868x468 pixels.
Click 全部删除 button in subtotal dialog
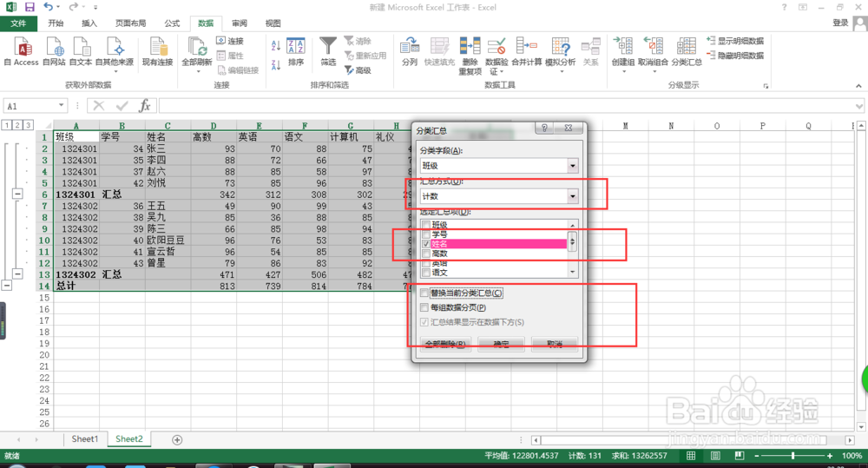coord(445,344)
